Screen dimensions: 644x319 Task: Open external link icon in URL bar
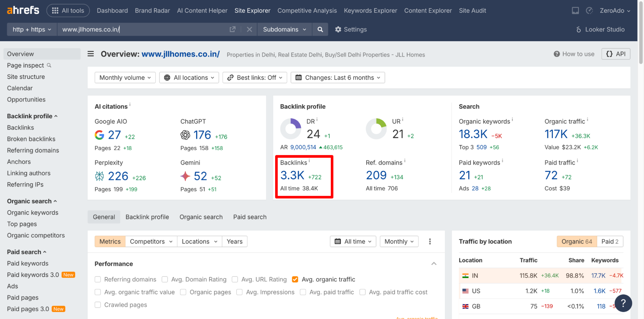pyautogui.click(x=232, y=29)
